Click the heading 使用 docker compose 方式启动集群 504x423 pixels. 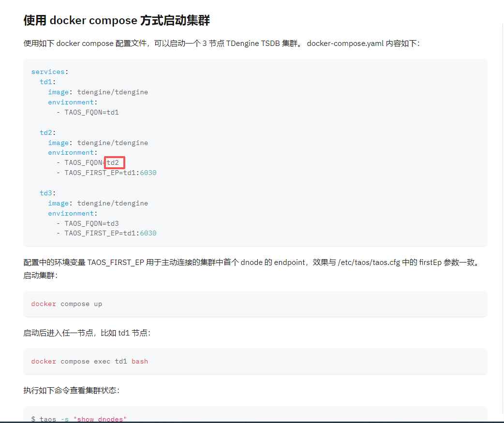coord(117,21)
